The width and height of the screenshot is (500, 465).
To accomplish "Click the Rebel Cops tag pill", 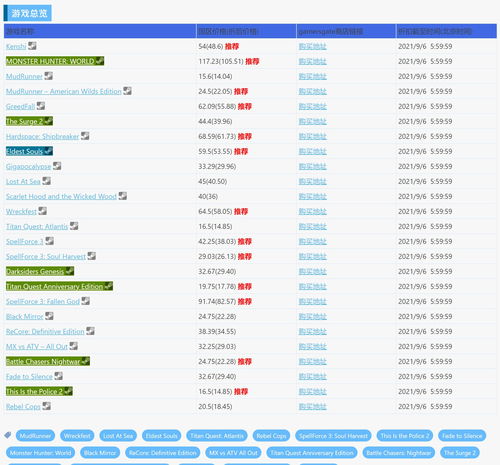I will [x=271, y=436].
